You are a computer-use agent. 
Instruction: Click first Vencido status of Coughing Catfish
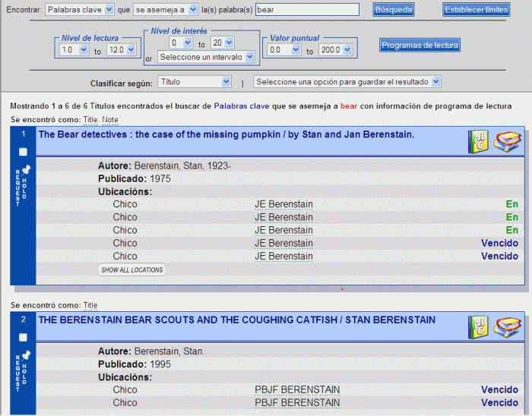click(499, 389)
